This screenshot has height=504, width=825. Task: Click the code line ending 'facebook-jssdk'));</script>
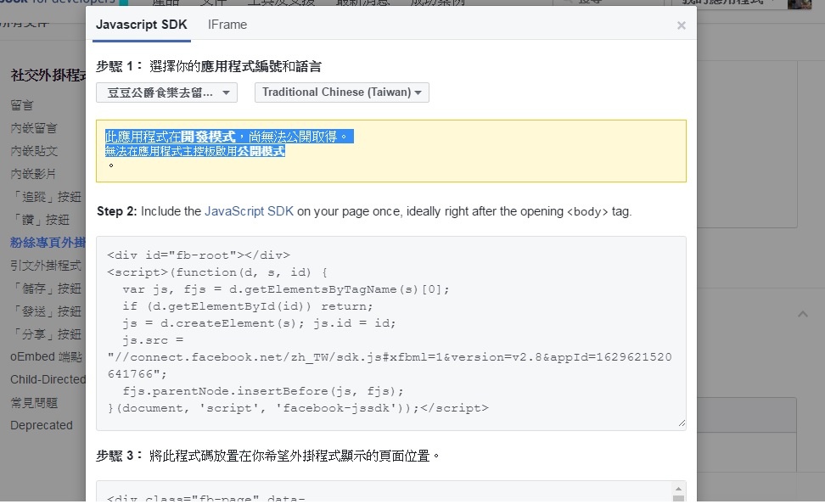point(298,408)
